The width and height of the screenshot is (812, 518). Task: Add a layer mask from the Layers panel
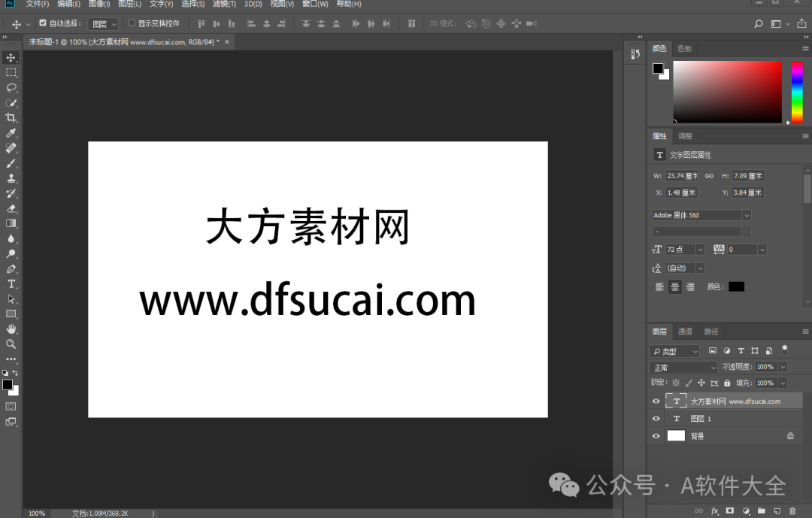[730, 510]
